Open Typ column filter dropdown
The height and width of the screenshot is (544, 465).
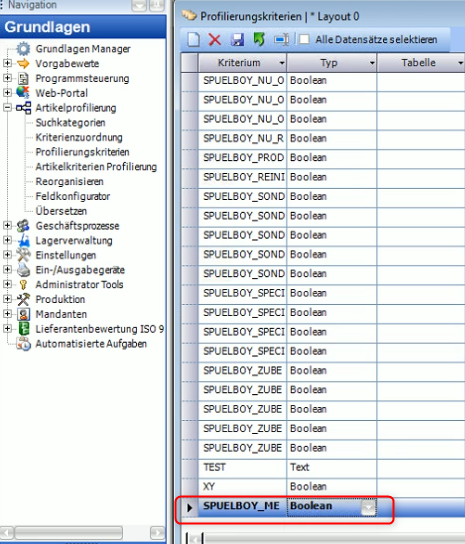[x=372, y=63]
